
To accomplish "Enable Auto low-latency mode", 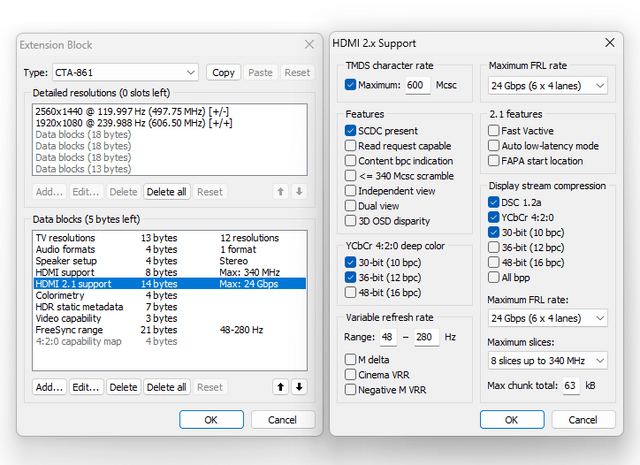I will 493,146.
